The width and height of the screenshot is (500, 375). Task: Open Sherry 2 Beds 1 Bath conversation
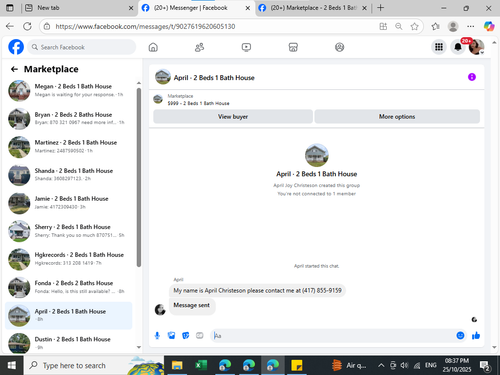click(x=68, y=231)
